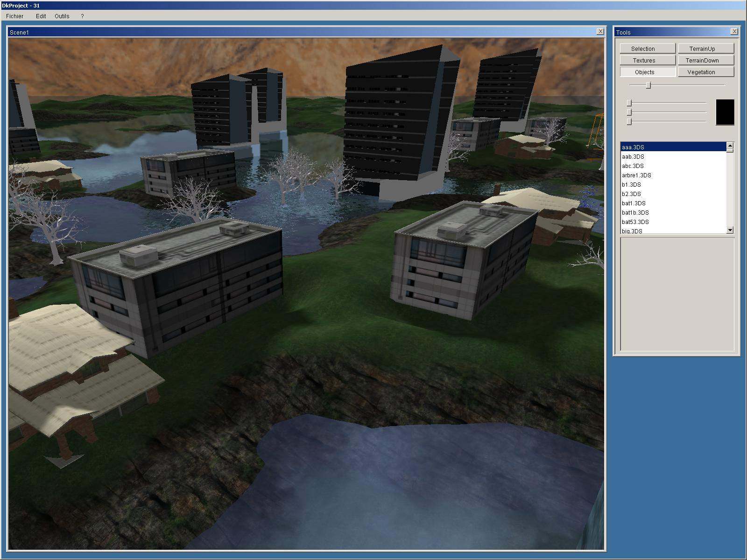Choose the TerrainUp tool
The height and width of the screenshot is (560, 747).
pyautogui.click(x=705, y=49)
